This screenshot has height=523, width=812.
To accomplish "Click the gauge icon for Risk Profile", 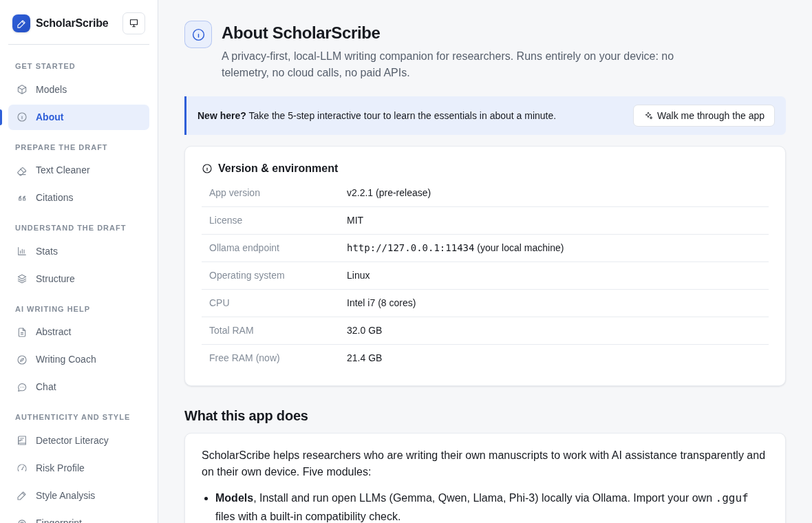I will point(22,468).
